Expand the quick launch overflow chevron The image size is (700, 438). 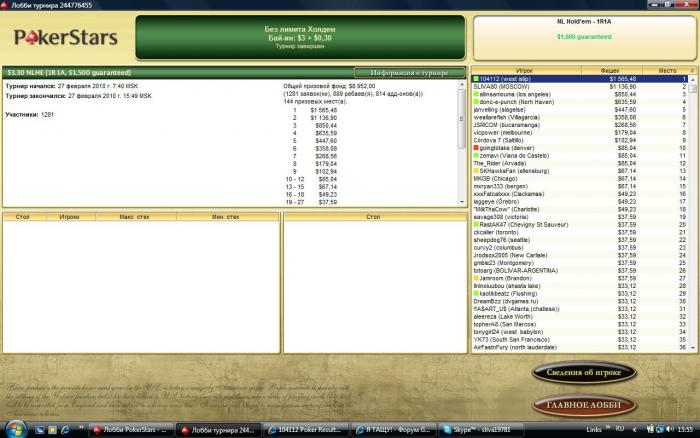pos(81,428)
